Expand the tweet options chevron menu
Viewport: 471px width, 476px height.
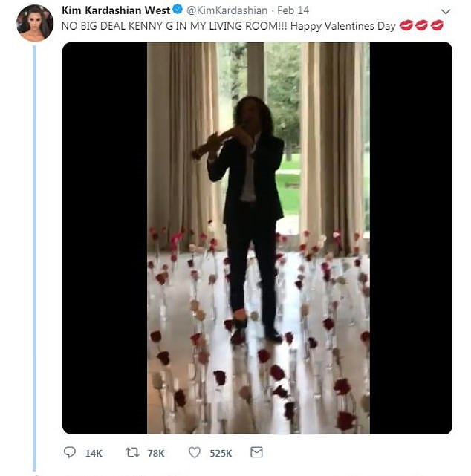446,12
